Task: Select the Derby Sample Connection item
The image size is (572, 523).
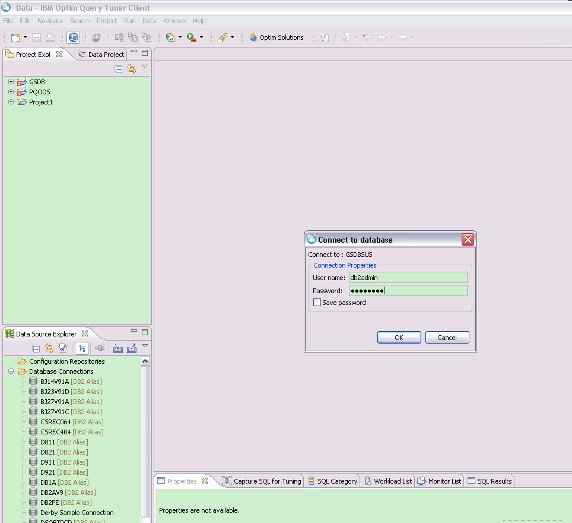Action: point(77,513)
